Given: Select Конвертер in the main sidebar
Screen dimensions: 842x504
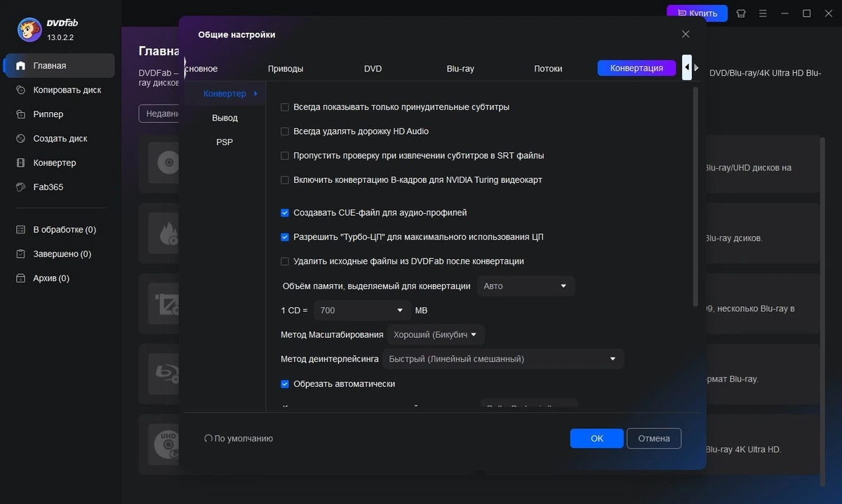Looking at the screenshot, I should (x=59, y=163).
